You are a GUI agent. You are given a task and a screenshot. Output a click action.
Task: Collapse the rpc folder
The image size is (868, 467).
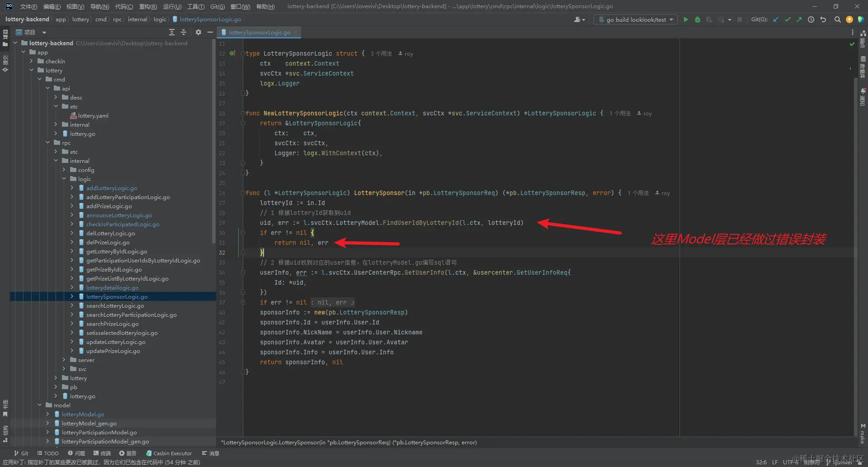tap(48, 143)
